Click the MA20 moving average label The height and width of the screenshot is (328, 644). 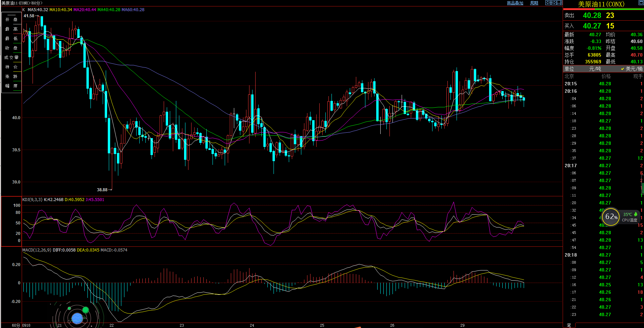click(x=85, y=10)
